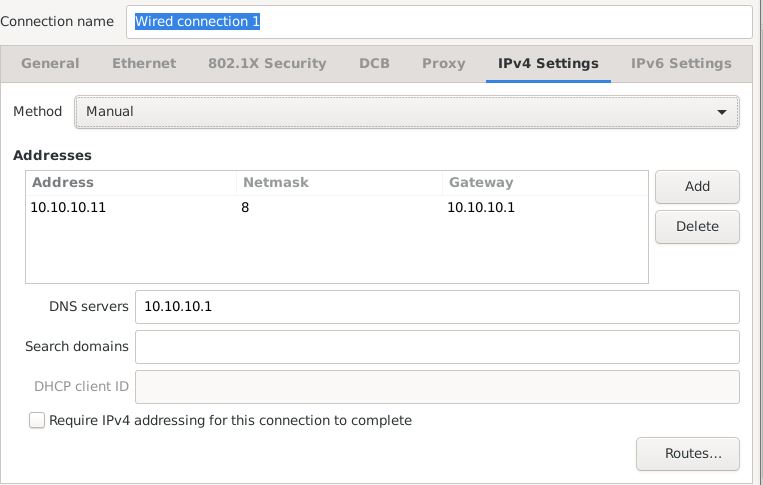The height and width of the screenshot is (485, 763).
Task: Go to the Proxy tab
Action: tap(443, 63)
